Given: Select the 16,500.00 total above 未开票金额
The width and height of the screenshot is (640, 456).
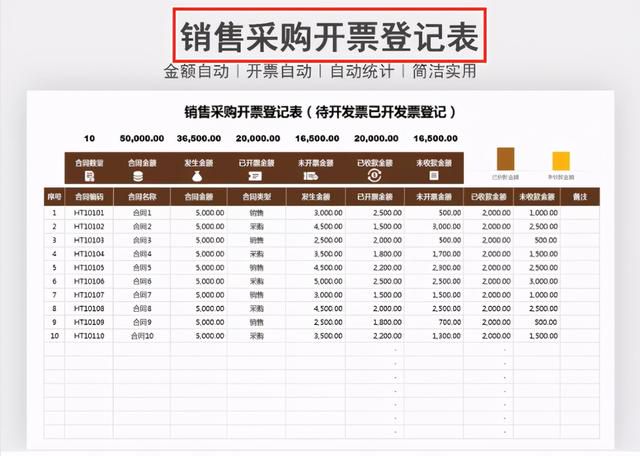Looking at the screenshot, I should 317,138.
